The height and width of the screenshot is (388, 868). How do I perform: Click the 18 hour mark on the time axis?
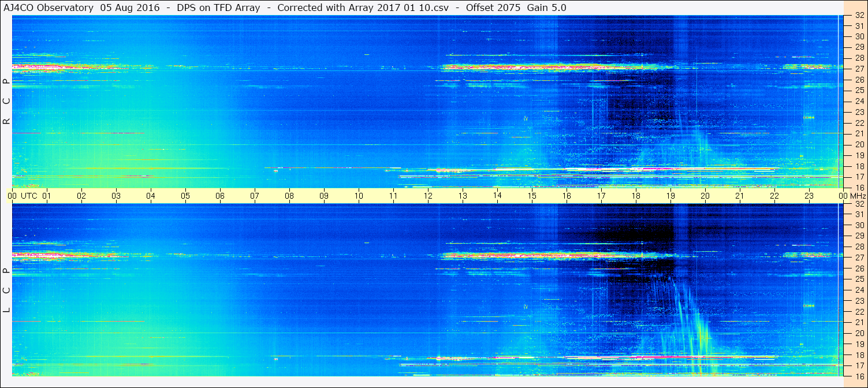(x=636, y=196)
